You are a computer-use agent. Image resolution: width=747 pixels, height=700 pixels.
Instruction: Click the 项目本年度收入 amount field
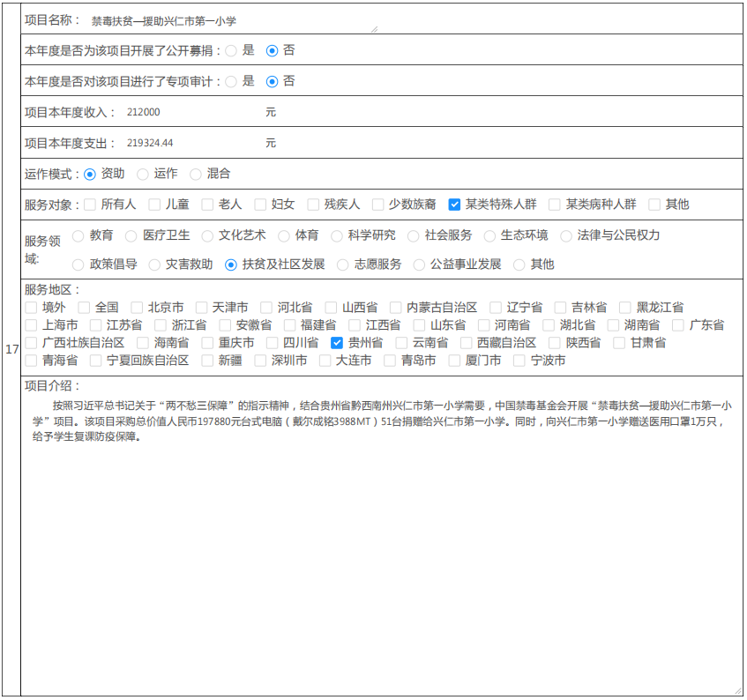(x=190, y=113)
